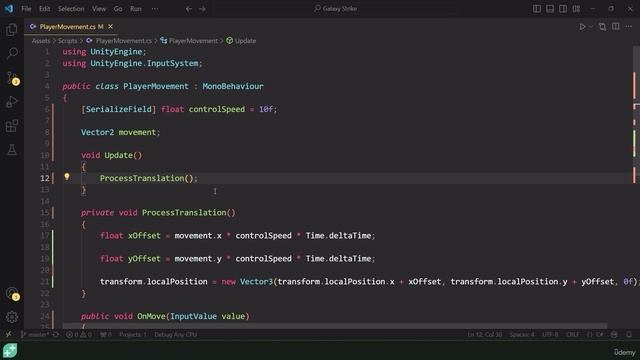Screen dimensions: 640x360
Task: Open the Search view in activity bar
Action: [12, 53]
